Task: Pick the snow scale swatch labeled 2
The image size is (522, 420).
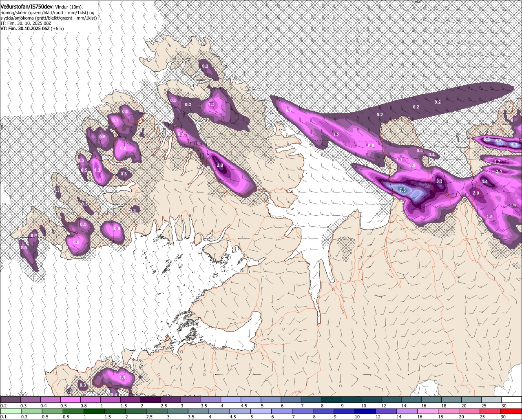Action: pyautogui.click(x=150, y=400)
